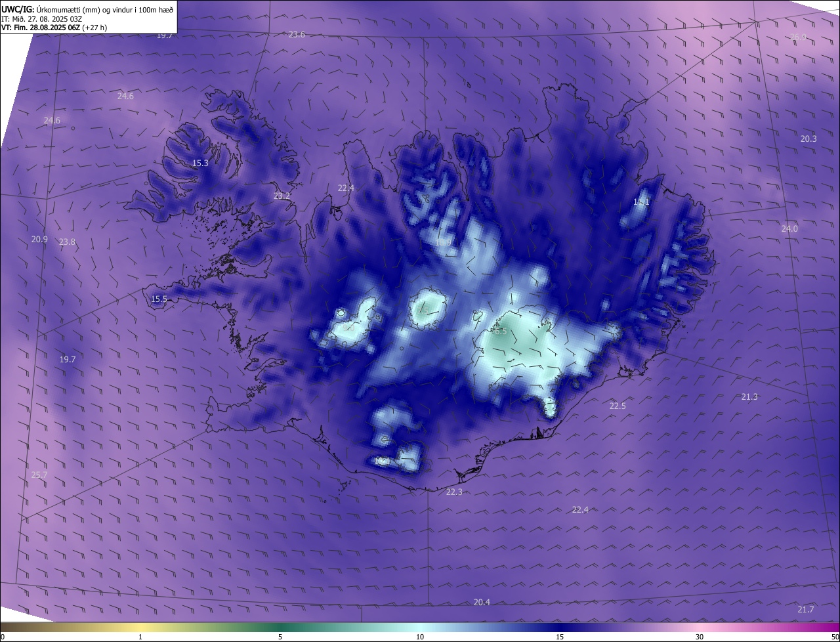Click the 22.5 value label on the map
Image resolution: width=840 pixels, height=642 pixels.
coord(618,406)
